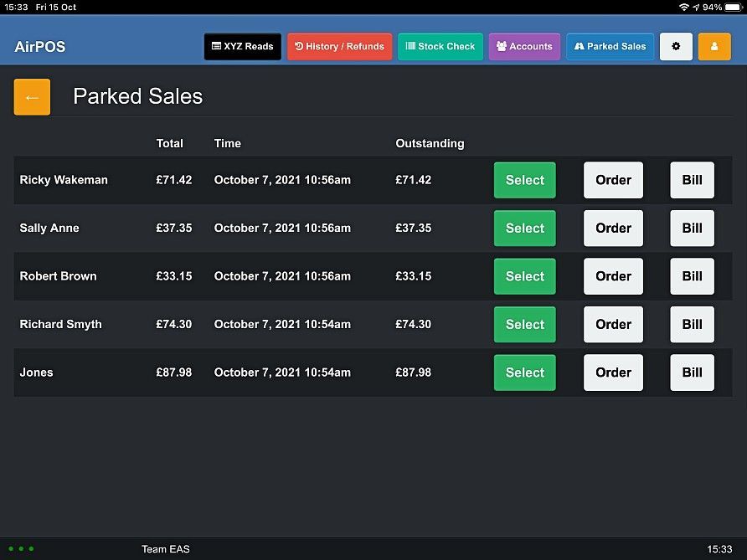This screenshot has height=560, width=747.
Task: Select Ricky Wakeman's parked sale
Action: (x=524, y=179)
